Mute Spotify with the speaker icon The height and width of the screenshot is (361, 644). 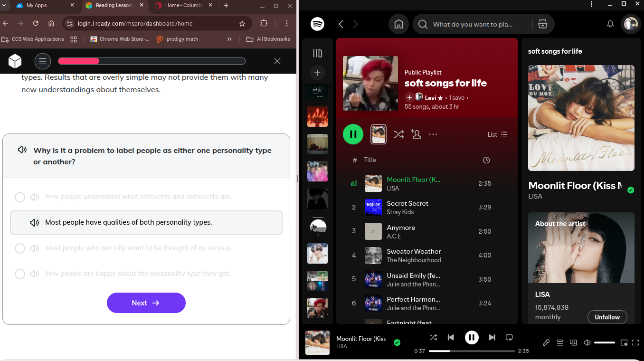click(x=587, y=342)
